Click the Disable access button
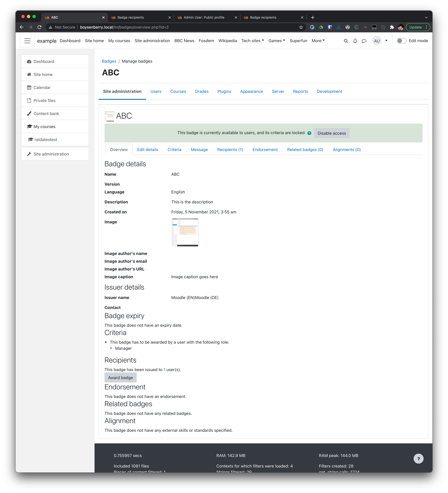Screen dimensions: 448x493 coord(332,133)
